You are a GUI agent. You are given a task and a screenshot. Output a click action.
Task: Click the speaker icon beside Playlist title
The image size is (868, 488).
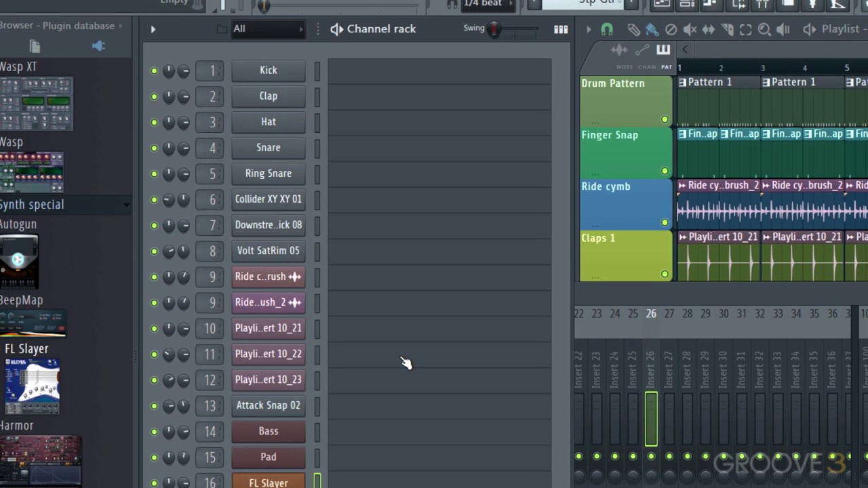click(809, 29)
